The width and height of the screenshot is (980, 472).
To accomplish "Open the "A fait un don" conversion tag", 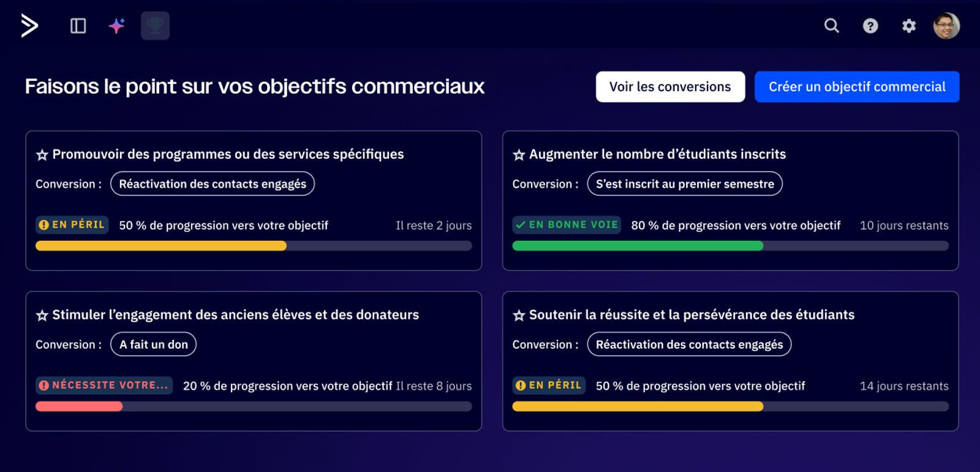I will [153, 344].
